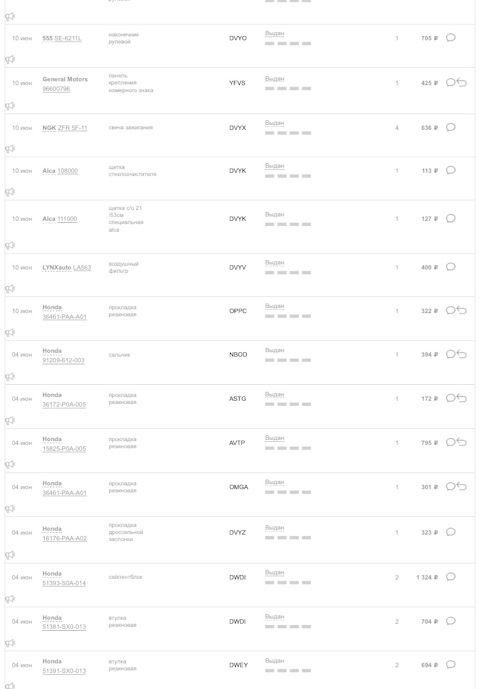Click LYNXauto brand name

(x=57, y=268)
